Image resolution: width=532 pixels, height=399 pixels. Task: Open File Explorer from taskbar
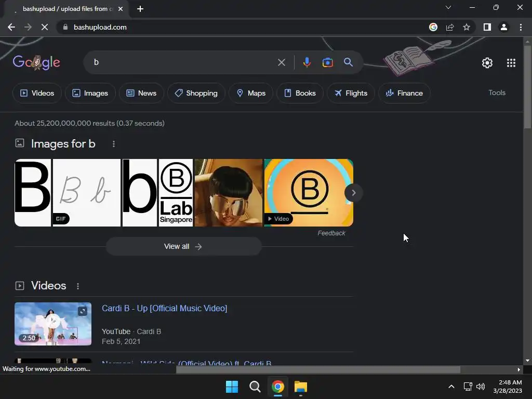click(301, 387)
